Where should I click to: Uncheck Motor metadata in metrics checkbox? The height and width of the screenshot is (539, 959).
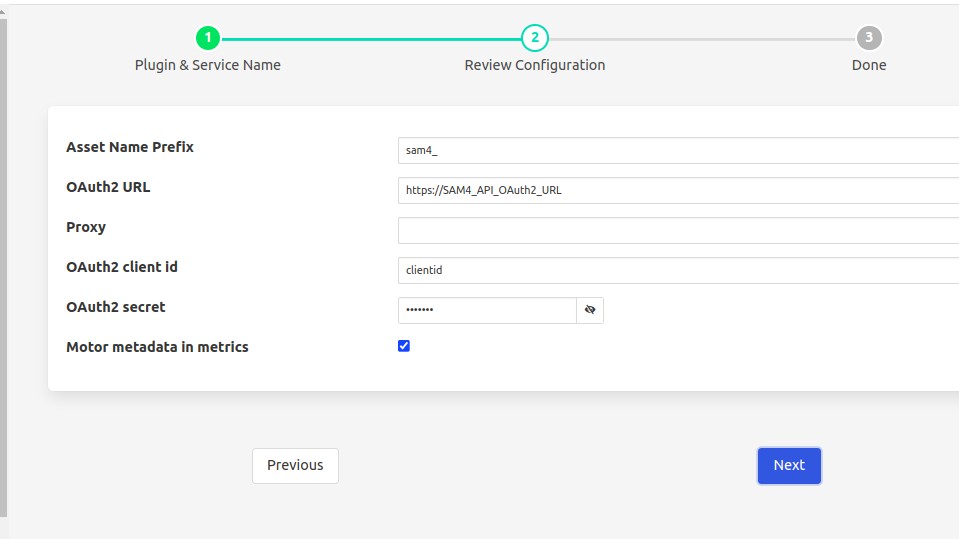tap(404, 346)
